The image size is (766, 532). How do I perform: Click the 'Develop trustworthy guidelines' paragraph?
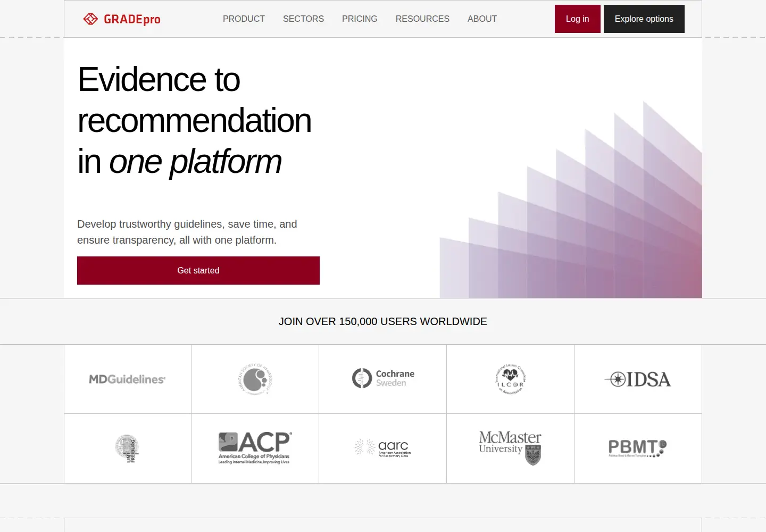point(187,232)
